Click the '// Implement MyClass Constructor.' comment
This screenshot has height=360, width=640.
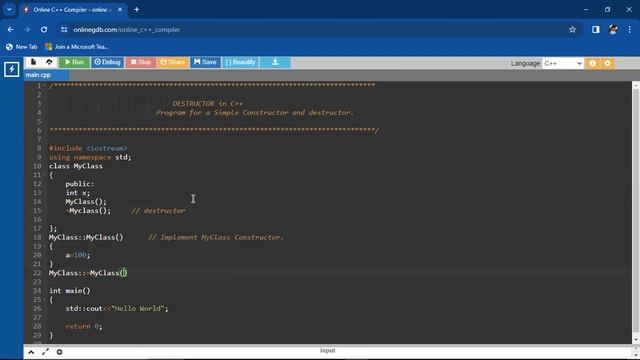tap(216, 237)
